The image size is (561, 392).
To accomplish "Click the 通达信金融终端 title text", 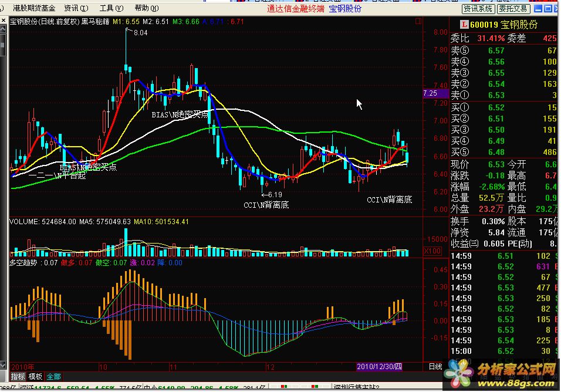I will pyautogui.click(x=296, y=9).
